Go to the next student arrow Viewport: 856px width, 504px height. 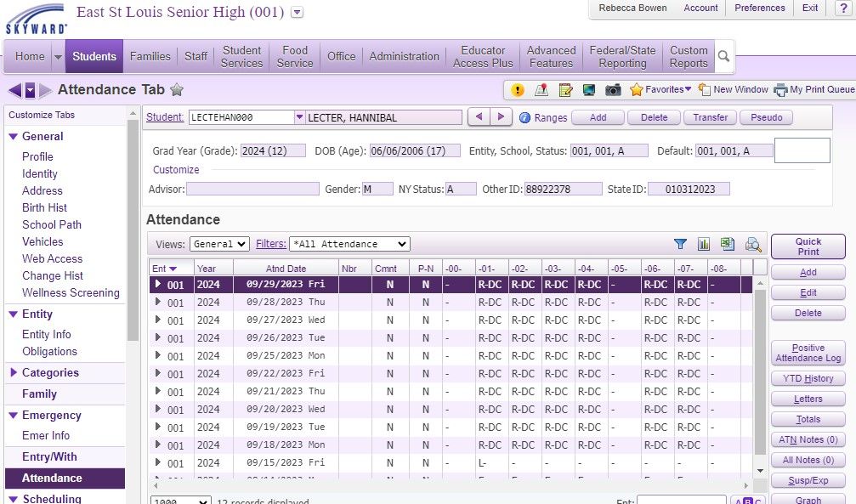coord(502,117)
